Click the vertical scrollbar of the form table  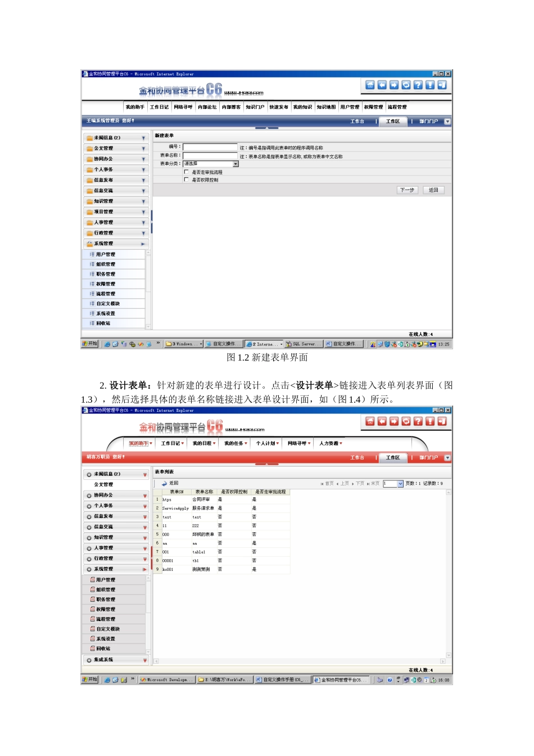tap(449, 573)
